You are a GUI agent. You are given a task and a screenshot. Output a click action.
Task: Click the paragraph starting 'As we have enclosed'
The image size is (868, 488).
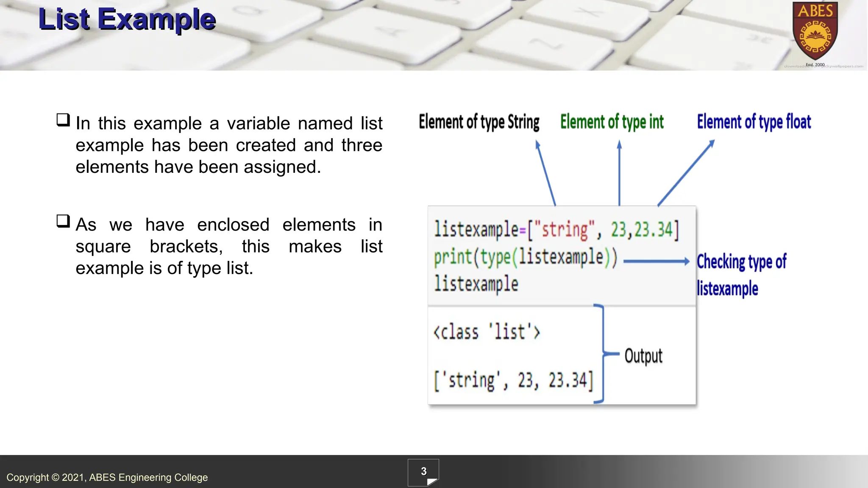click(x=229, y=246)
